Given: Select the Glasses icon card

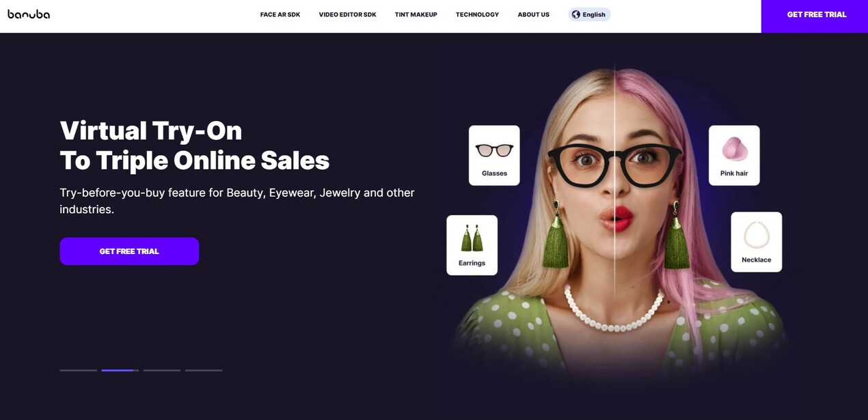Looking at the screenshot, I should pyautogui.click(x=494, y=155).
